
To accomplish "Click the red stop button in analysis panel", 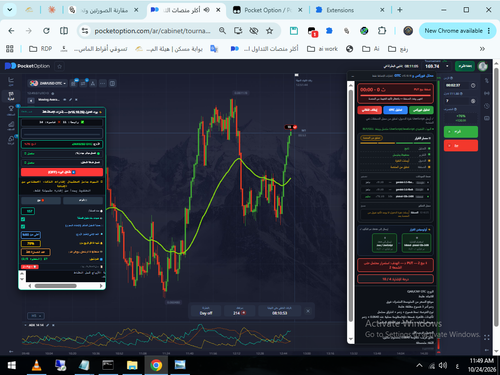I will point(370,110).
